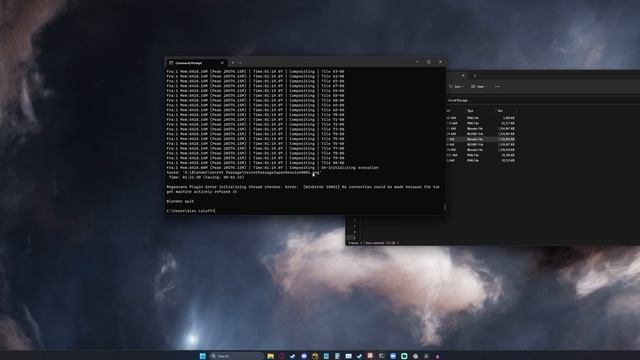Viewport: 640px width, 360px height.
Task: Open the See more (...) menu in Explorer
Action: 497,87
